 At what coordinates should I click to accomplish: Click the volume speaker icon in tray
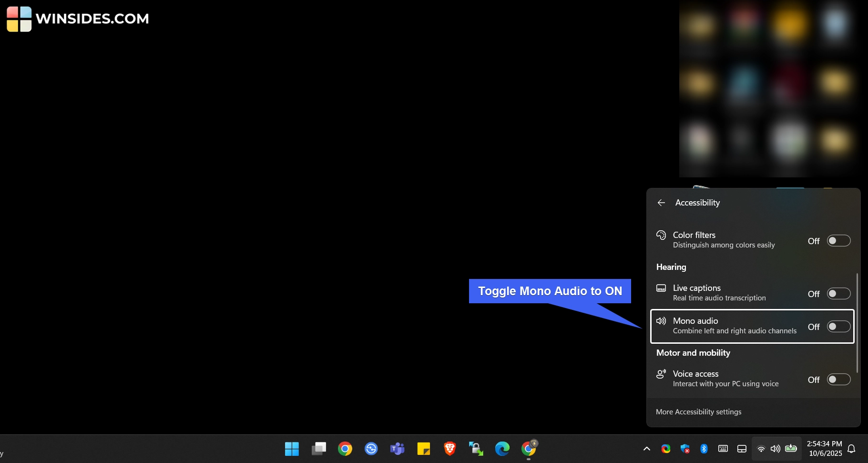click(776, 449)
